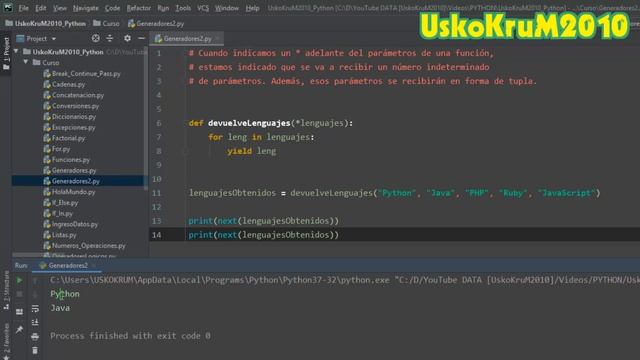Click the Stop icon in Run panel
640x360 pixels.
click(x=19, y=294)
